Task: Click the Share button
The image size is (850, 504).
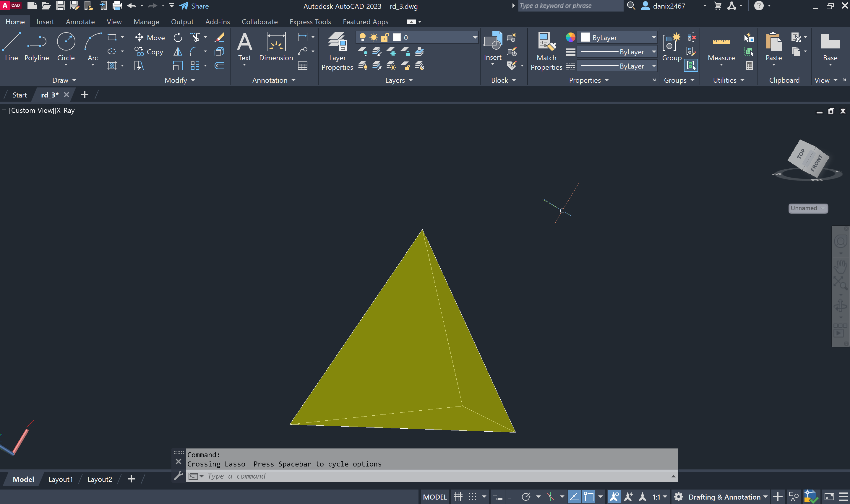Action: (x=194, y=6)
